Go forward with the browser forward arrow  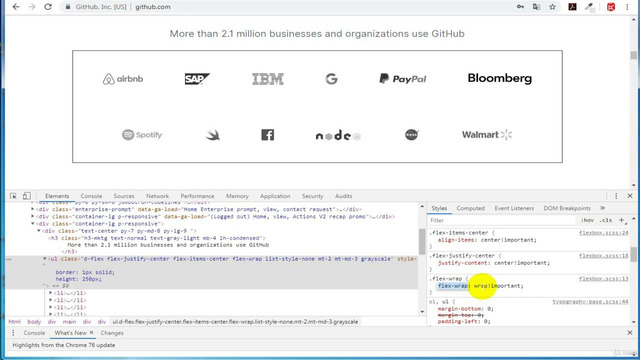32,7
